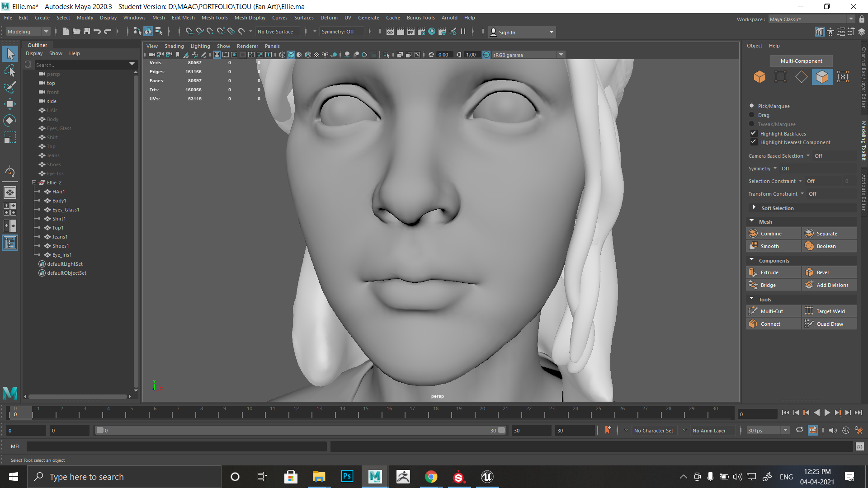The width and height of the screenshot is (868, 488).
Task: Open the Arnold menu
Action: click(449, 18)
